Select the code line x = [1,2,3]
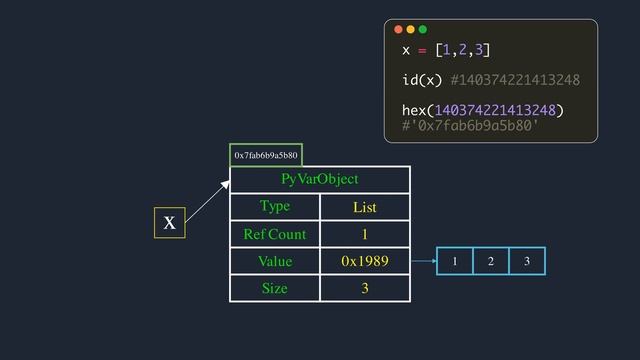 tap(446, 50)
